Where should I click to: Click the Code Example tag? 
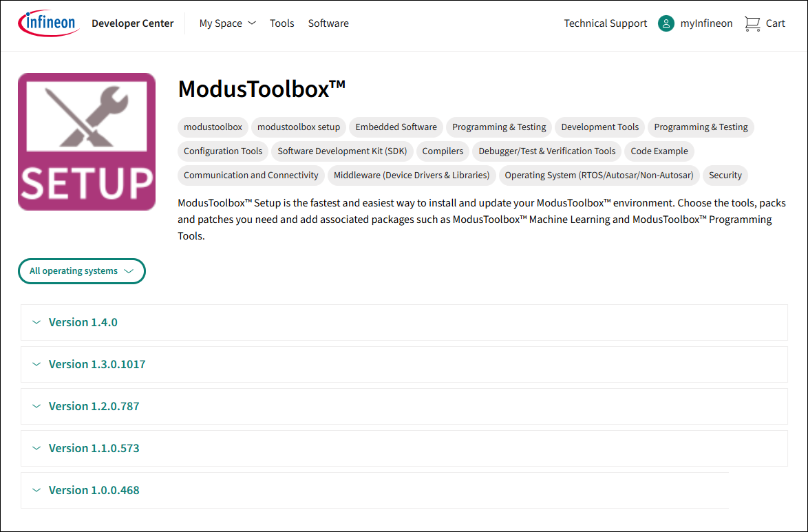659,151
